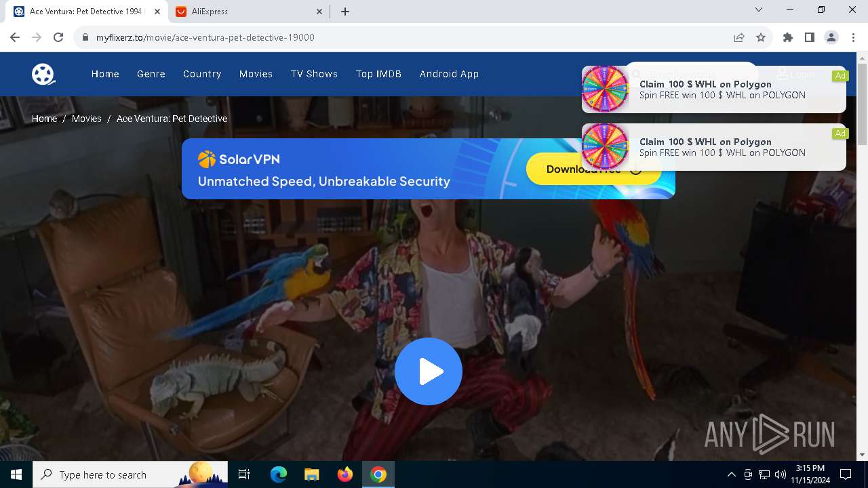Click the site film reel logo
Image resolution: width=868 pixels, height=488 pixels.
click(x=43, y=74)
